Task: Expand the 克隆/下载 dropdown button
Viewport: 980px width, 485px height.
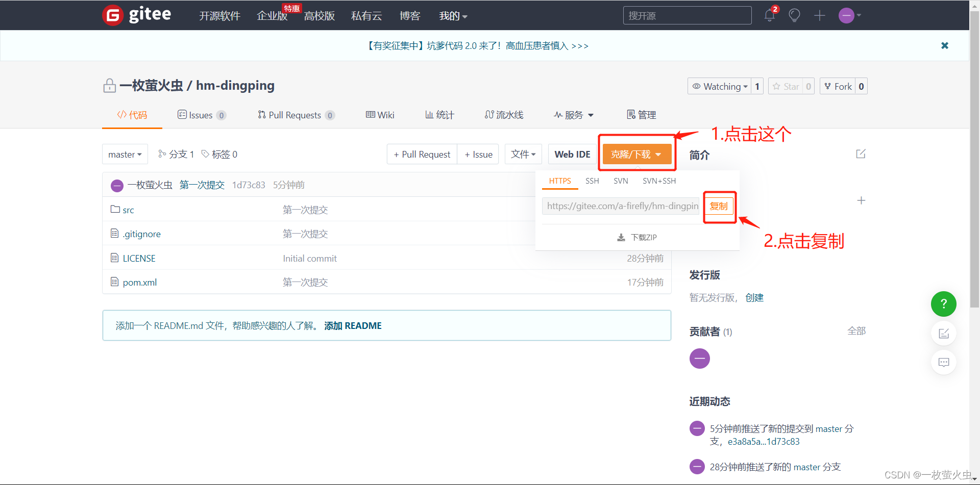Action: click(636, 154)
